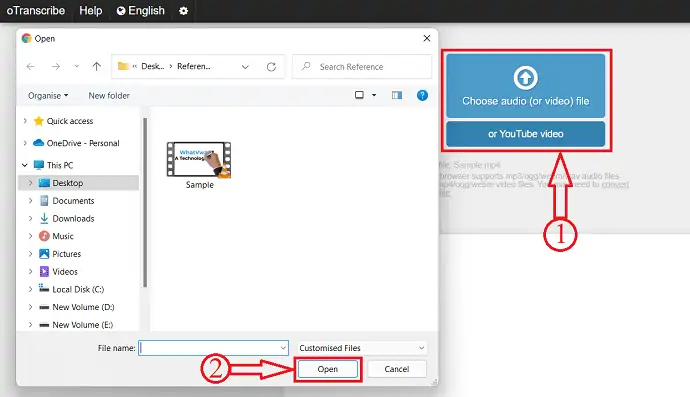690x397 pixels.
Task: Close the Open dialog
Action: point(426,38)
